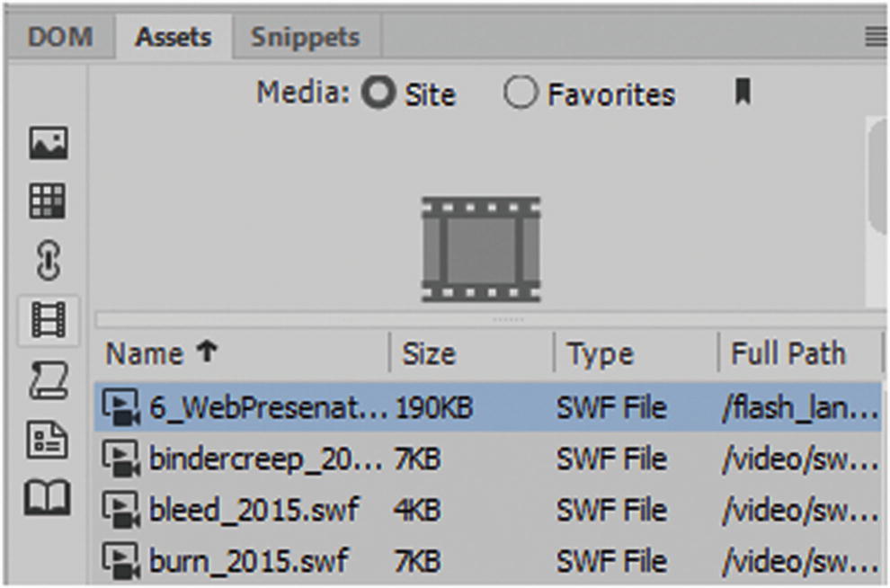890x588 pixels.
Task: Show Colors assets category
Action: [48, 201]
